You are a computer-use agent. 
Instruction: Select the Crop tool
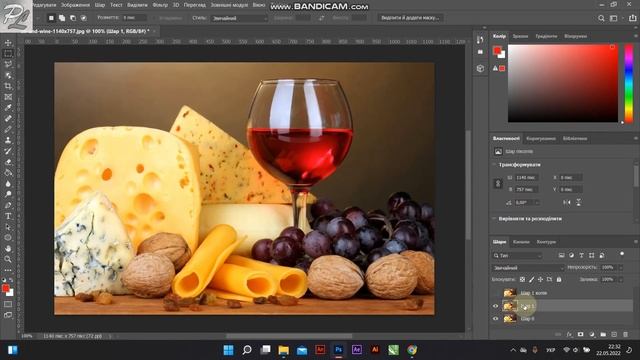click(8, 86)
